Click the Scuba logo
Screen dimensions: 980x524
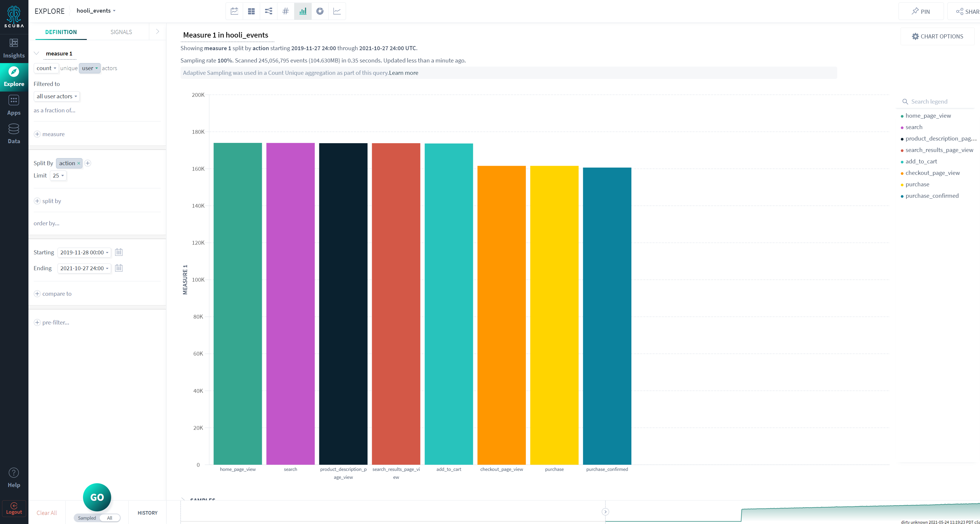click(x=14, y=16)
